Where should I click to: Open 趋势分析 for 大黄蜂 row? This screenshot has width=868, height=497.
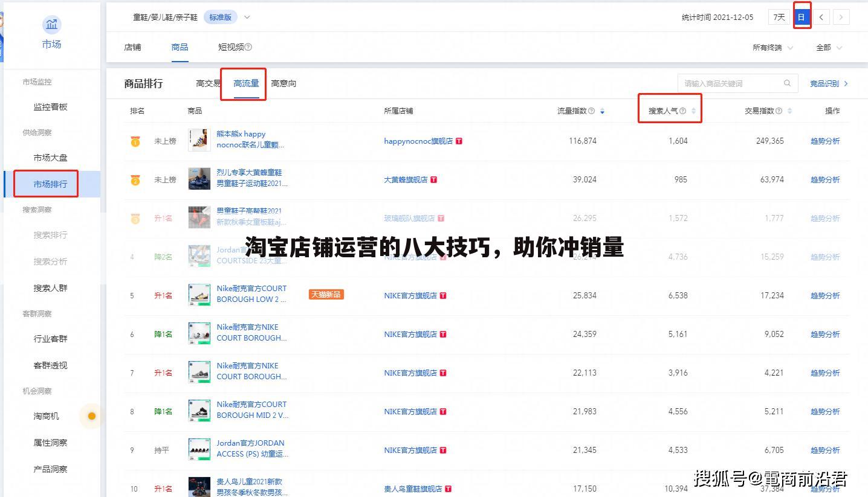click(x=825, y=180)
